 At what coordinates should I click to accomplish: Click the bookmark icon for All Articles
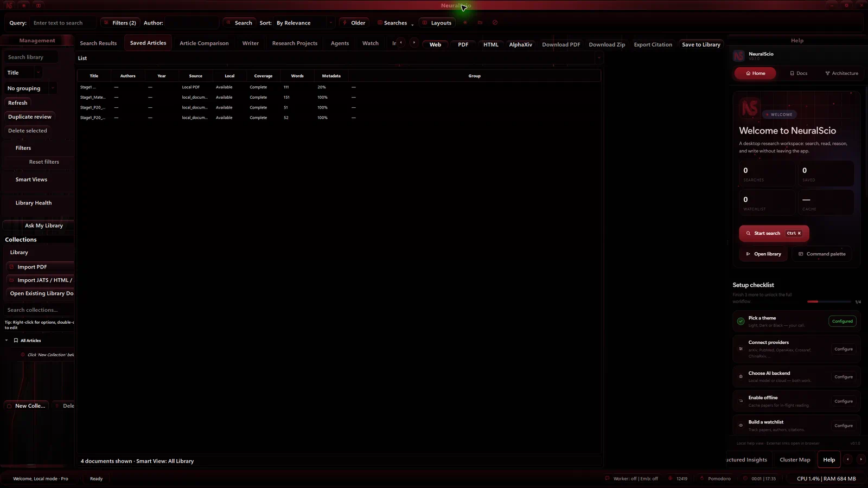click(16, 341)
